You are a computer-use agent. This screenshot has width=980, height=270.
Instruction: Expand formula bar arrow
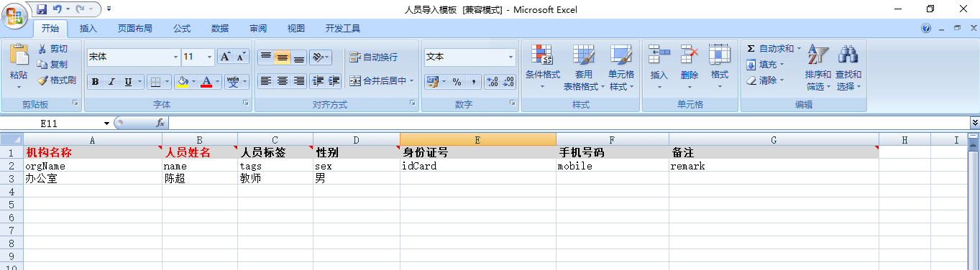click(x=974, y=124)
